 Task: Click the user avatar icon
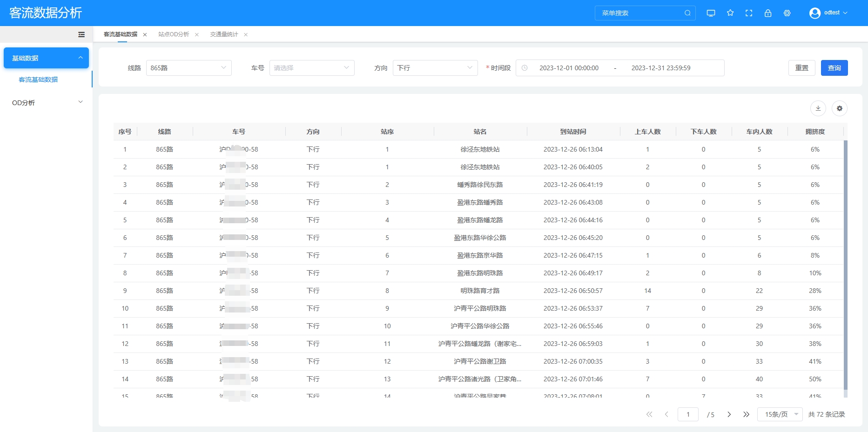(814, 13)
